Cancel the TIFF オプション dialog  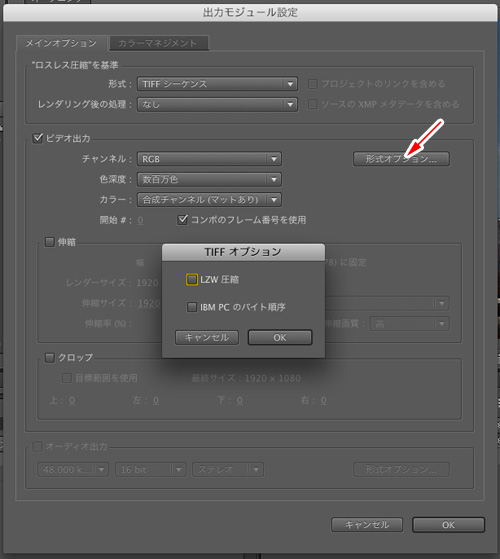pyautogui.click(x=207, y=337)
